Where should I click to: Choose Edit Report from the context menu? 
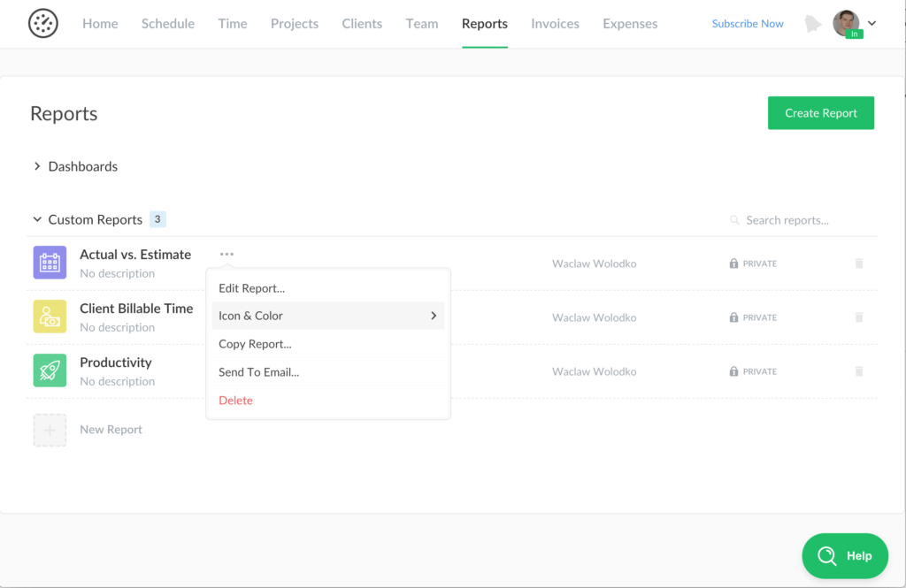click(x=250, y=288)
